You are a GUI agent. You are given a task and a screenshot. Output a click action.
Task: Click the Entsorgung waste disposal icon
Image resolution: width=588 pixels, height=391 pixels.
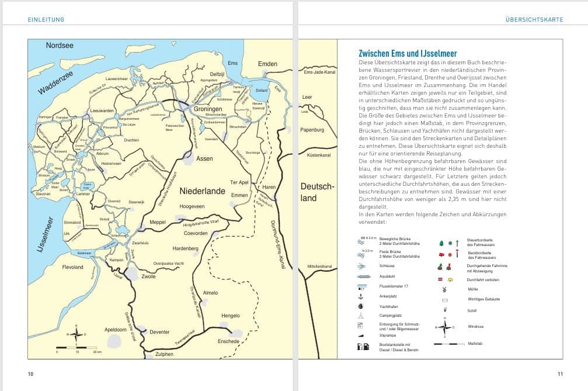click(x=360, y=326)
